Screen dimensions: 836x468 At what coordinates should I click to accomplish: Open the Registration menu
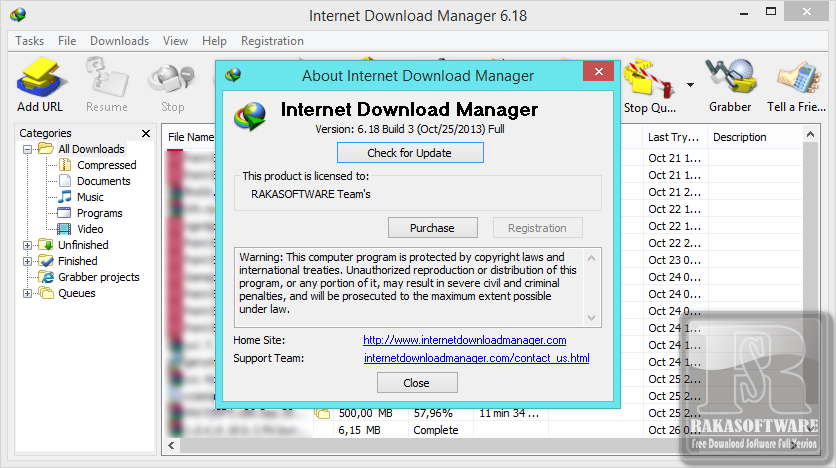click(272, 41)
